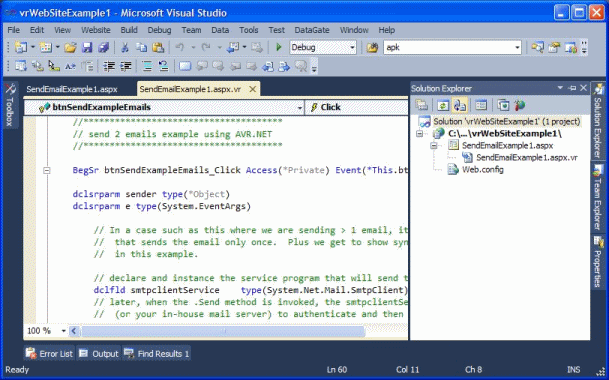
Task: Click the Open File folder icon
Action: pos(70,47)
